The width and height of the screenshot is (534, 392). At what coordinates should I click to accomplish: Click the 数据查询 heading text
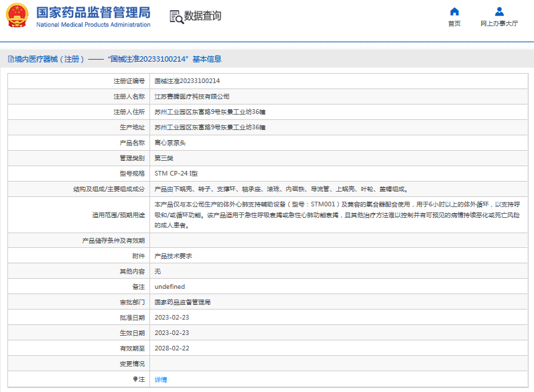(x=202, y=15)
